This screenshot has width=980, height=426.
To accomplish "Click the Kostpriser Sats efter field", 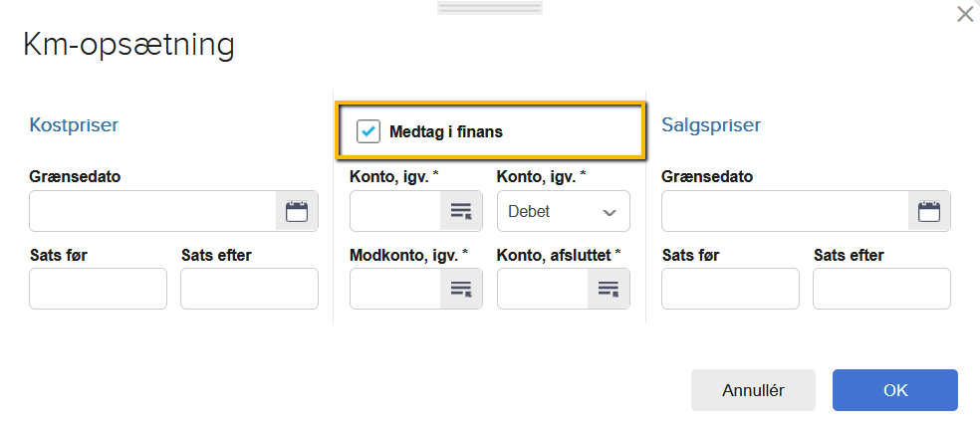I will click(249, 289).
